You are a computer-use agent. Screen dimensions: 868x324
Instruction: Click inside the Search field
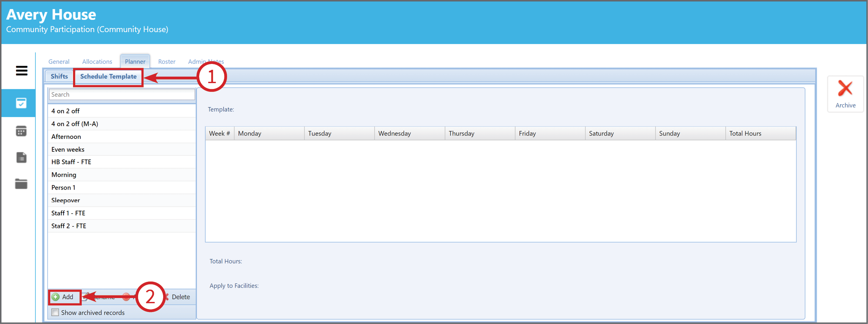(x=122, y=94)
